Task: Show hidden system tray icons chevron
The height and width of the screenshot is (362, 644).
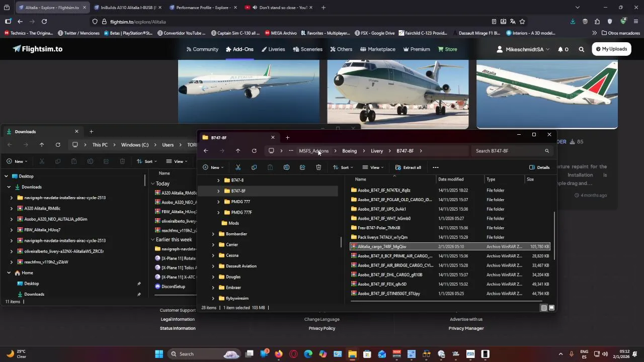Action: (x=561, y=354)
